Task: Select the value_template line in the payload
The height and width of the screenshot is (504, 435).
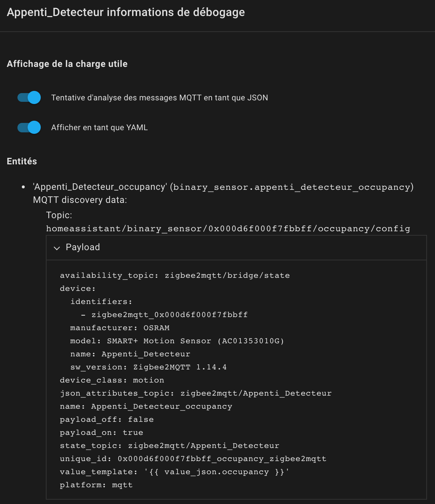Action: point(175,472)
